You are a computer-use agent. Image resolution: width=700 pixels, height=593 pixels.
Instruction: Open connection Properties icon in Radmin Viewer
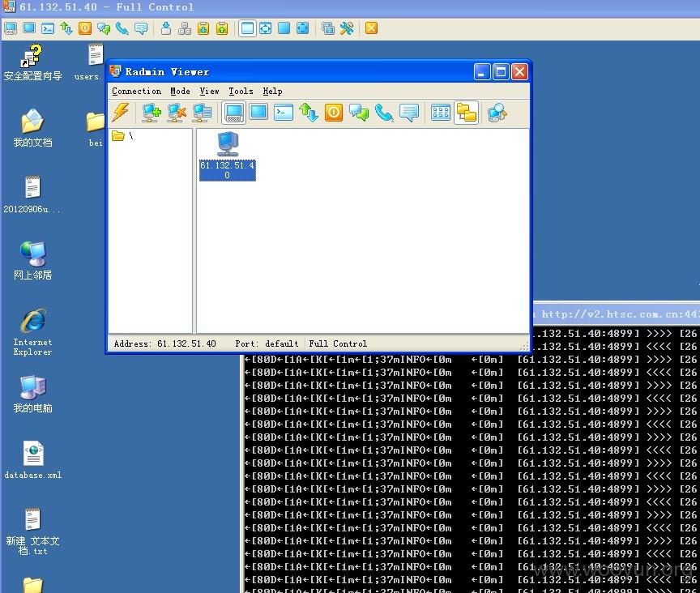point(202,113)
